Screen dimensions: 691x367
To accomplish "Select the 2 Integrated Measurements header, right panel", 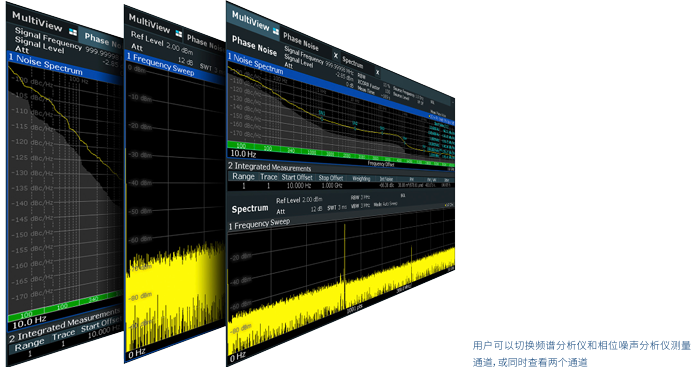I will [270, 167].
